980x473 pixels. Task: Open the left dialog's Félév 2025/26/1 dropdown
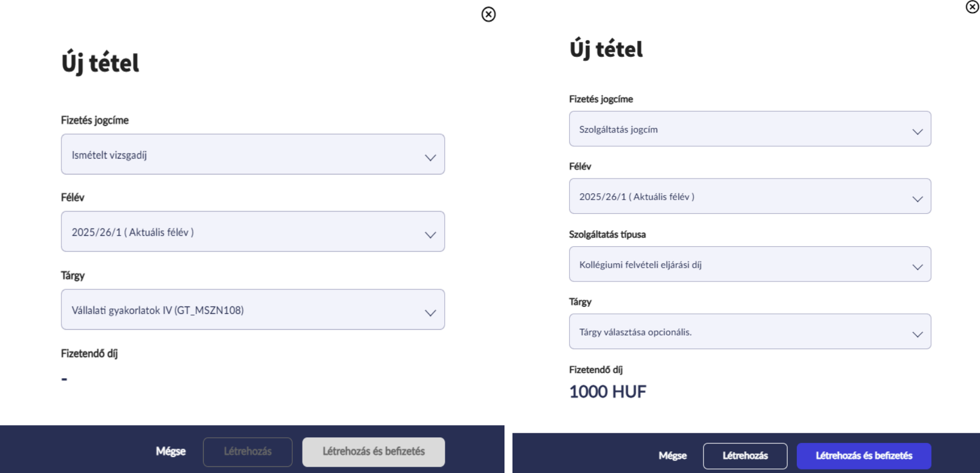[245, 232]
